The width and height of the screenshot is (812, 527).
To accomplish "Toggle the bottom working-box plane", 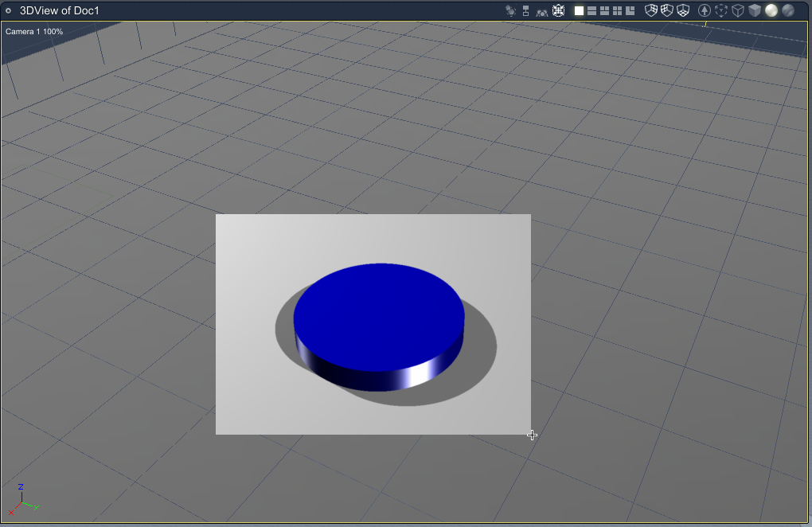I will tap(683, 10).
